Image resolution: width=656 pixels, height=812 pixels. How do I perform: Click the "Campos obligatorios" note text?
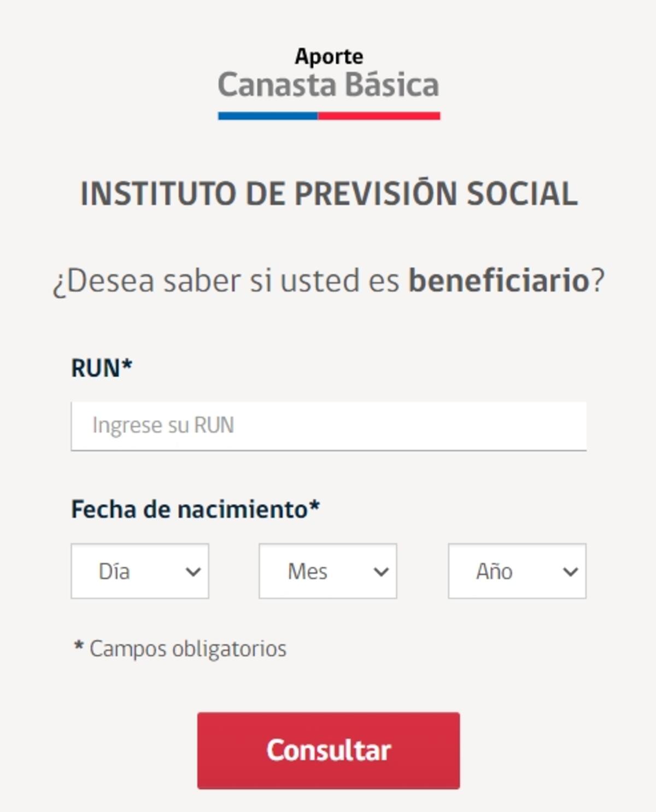point(188,649)
